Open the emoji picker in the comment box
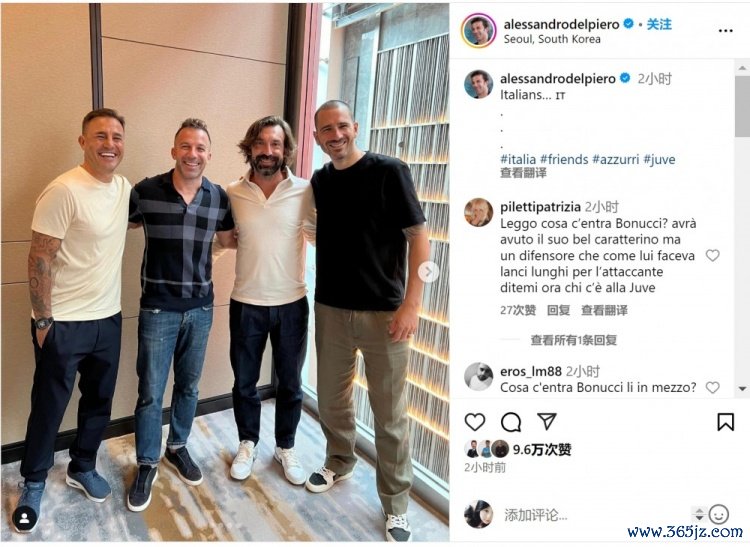This screenshot has height=547, width=750. coord(718,514)
